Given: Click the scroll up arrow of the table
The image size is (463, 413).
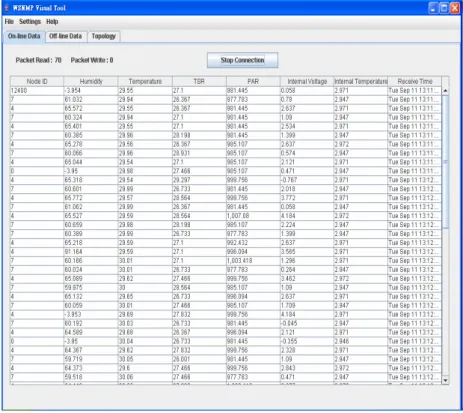Looking at the screenshot, I should [445, 91].
